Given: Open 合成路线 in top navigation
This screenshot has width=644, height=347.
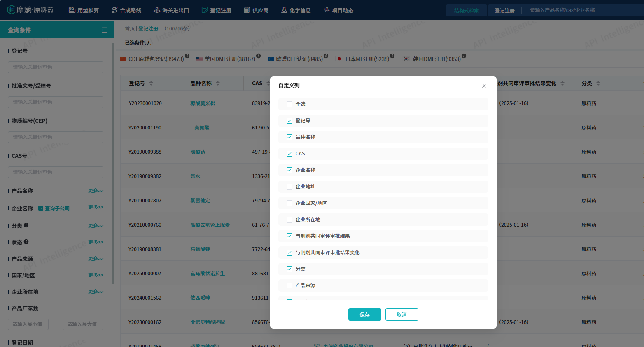Looking at the screenshot, I should pos(127,10).
